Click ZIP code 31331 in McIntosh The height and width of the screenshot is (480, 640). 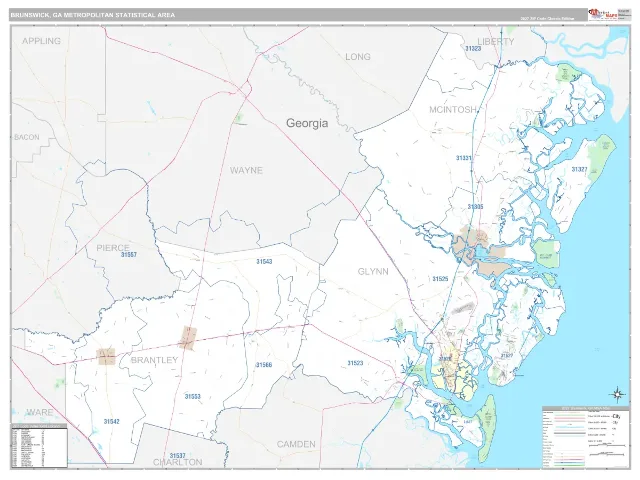[x=464, y=158]
